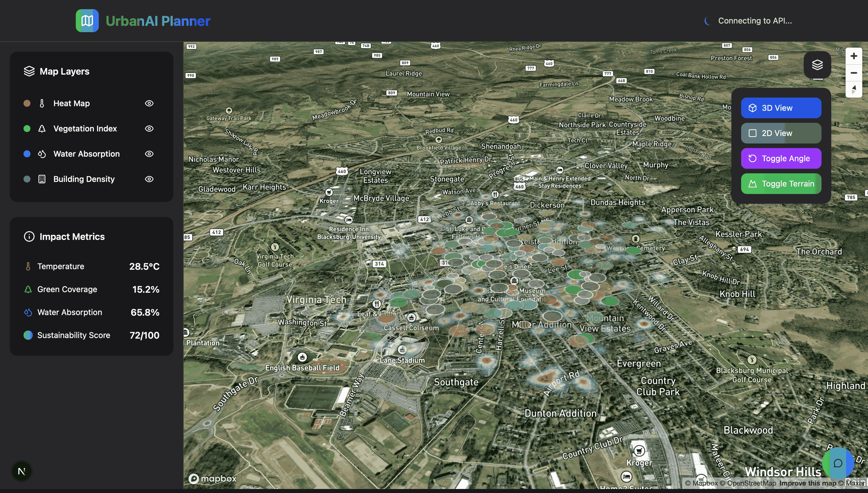Image resolution: width=868 pixels, height=493 pixels.
Task: Toggle Heat Map layer visibility
Action: (x=149, y=103)
